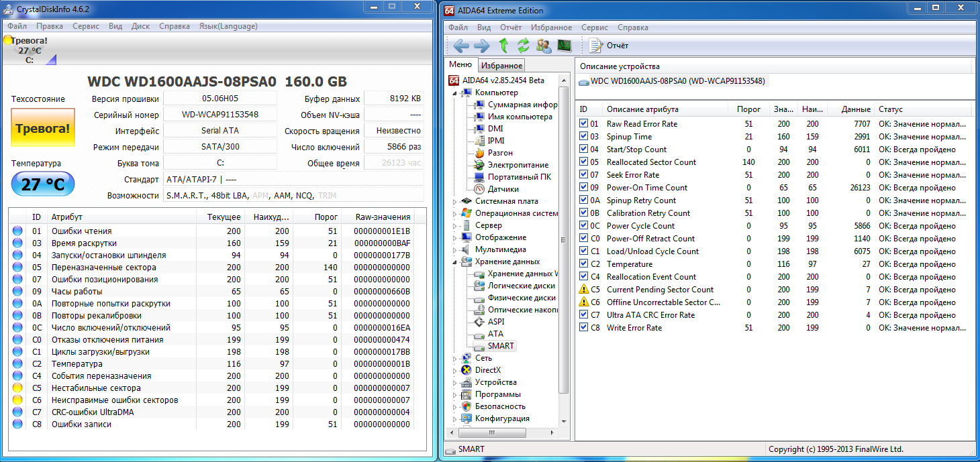Open IPMI node in AIDA64 tree
The height and width of the screenshot is (462, 980).
pyautogui.click(x=496, y=141)
